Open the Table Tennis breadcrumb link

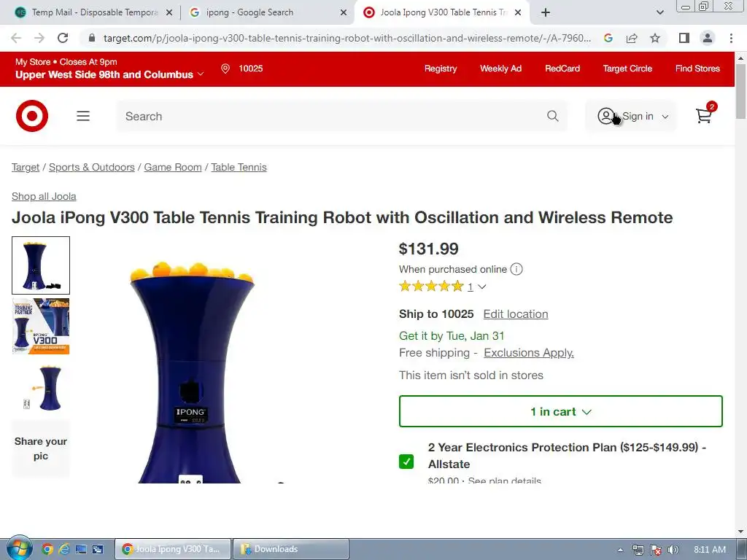click(239, 167)
